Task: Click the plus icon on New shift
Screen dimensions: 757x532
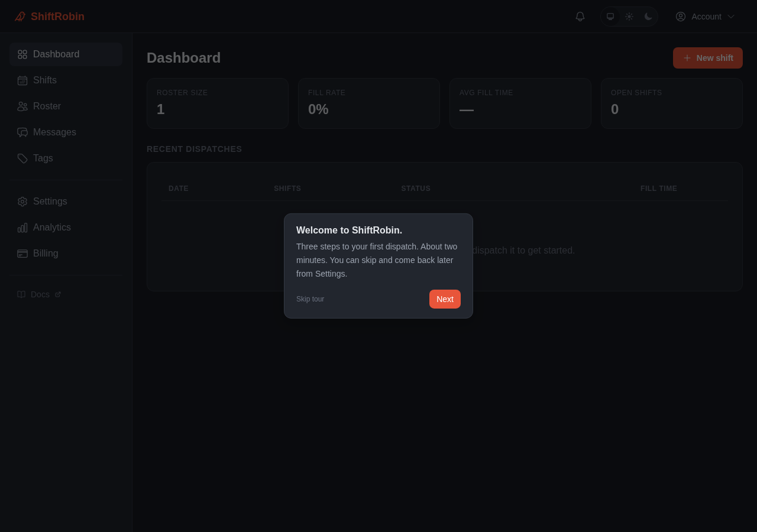Action: pyautogui.click(x=687, y=58)
